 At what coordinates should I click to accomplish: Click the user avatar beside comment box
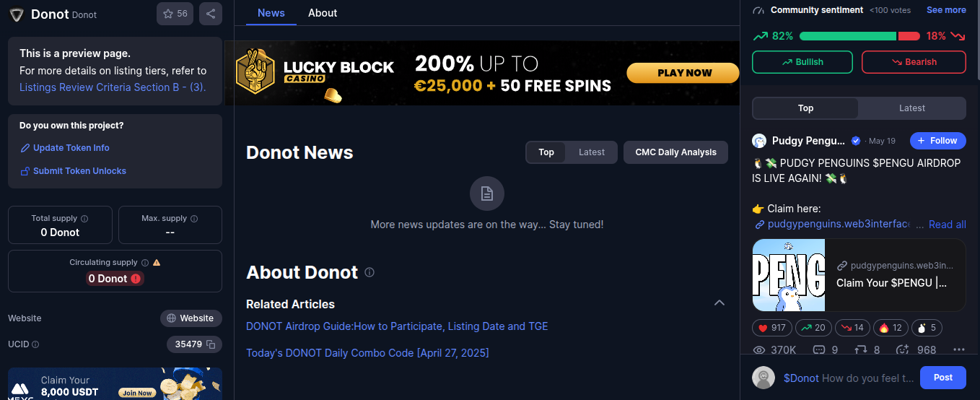[764, 378]
